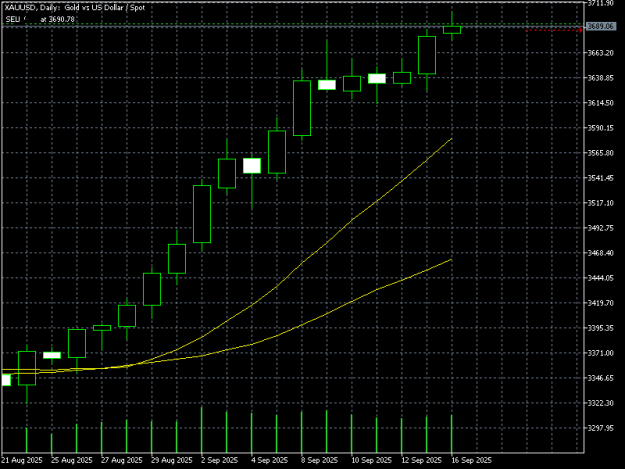Click the 3297.95 price axis label
The image size is (625, 469).
point(601,428)
